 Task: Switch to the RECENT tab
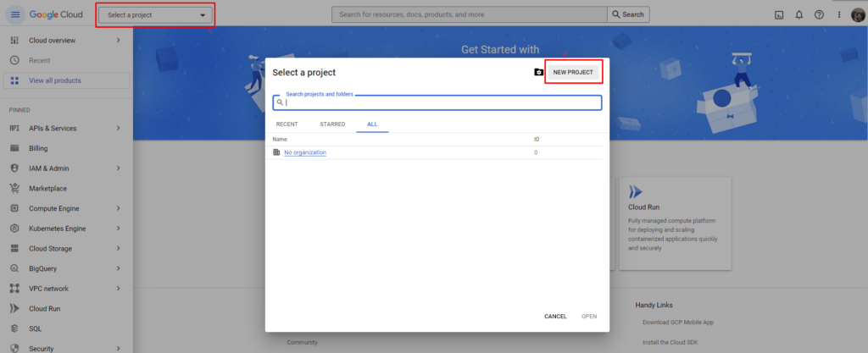[x=287, y=124]
